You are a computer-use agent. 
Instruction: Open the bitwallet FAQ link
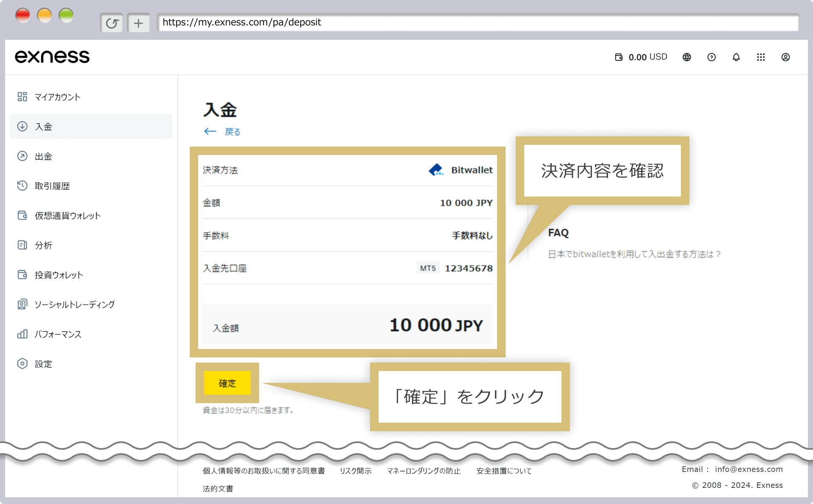tap(634, 254)
